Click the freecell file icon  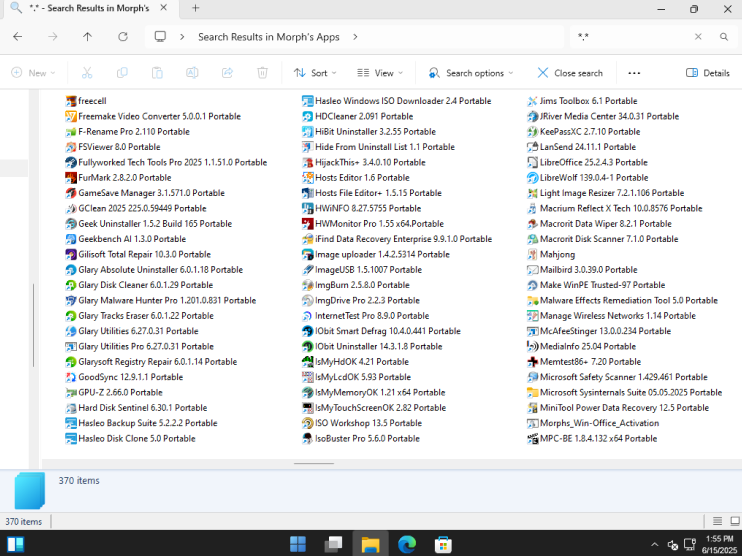[71, 101]
